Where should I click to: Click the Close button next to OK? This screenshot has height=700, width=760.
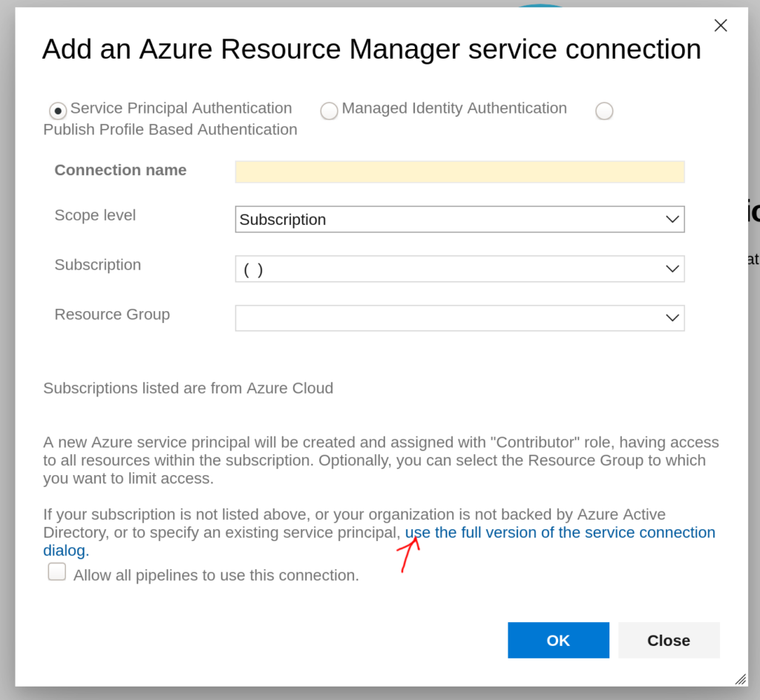(x=668, y=640)
